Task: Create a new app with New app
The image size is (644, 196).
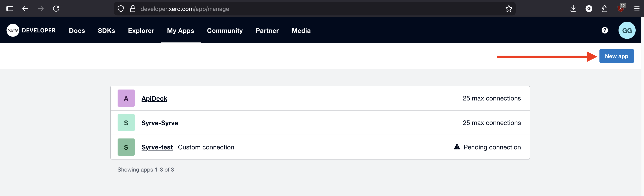Action: pyautogui.click(x=616, y=56)
